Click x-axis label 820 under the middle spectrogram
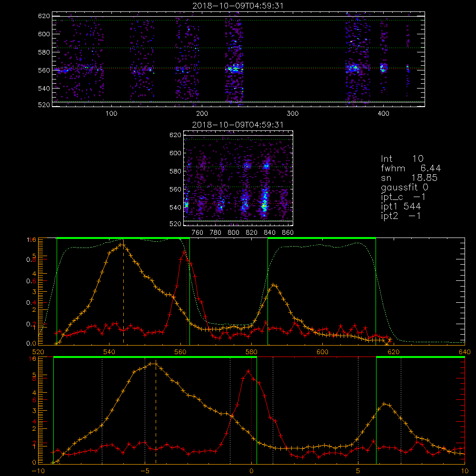The height and width of the screenshot is (476, 476). tap(251, 233)
